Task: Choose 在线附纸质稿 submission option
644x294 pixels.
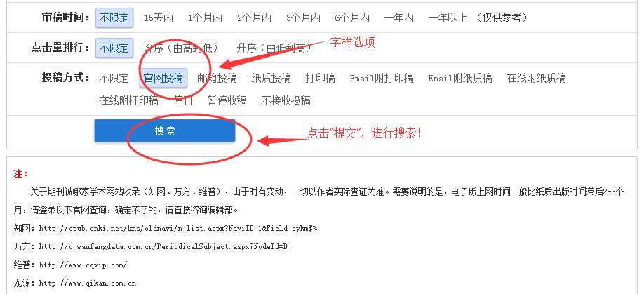Action: [537, 78]
